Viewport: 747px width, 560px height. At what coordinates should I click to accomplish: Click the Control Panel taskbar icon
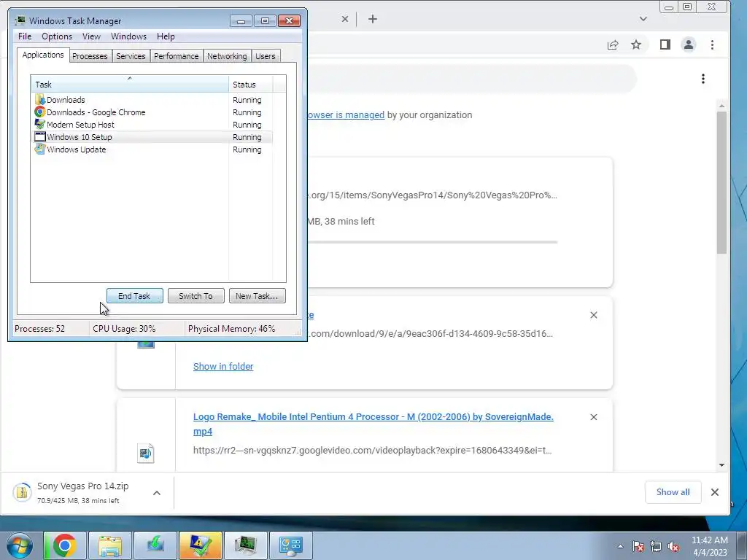[291, 545]
